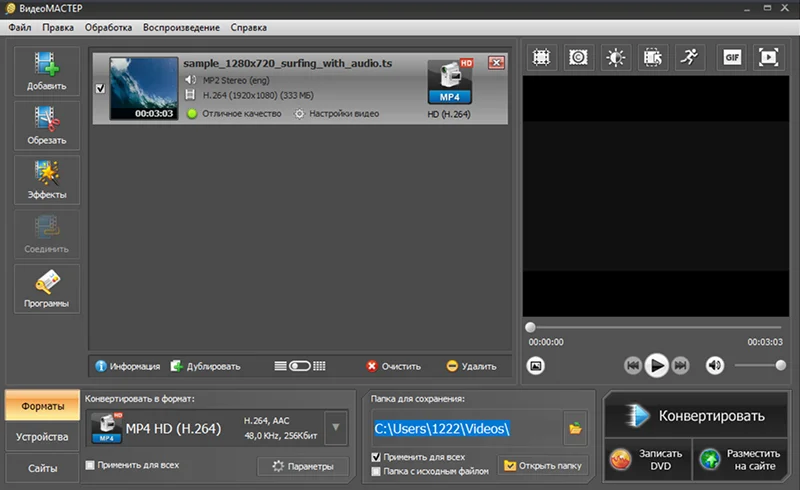Image resolution: width=800 pixels, height=490 pixels.
Task: Mute the preview audio
Action: click(x=715, y=365)
